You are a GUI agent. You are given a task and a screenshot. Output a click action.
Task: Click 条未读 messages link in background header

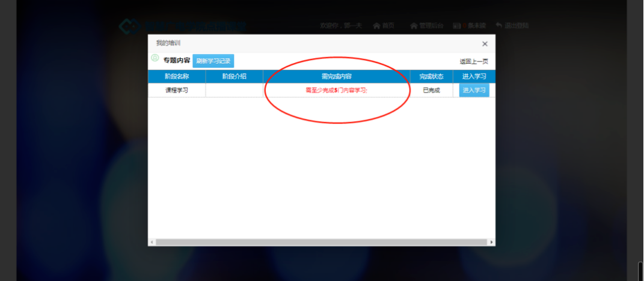click(x=476, y=25)
